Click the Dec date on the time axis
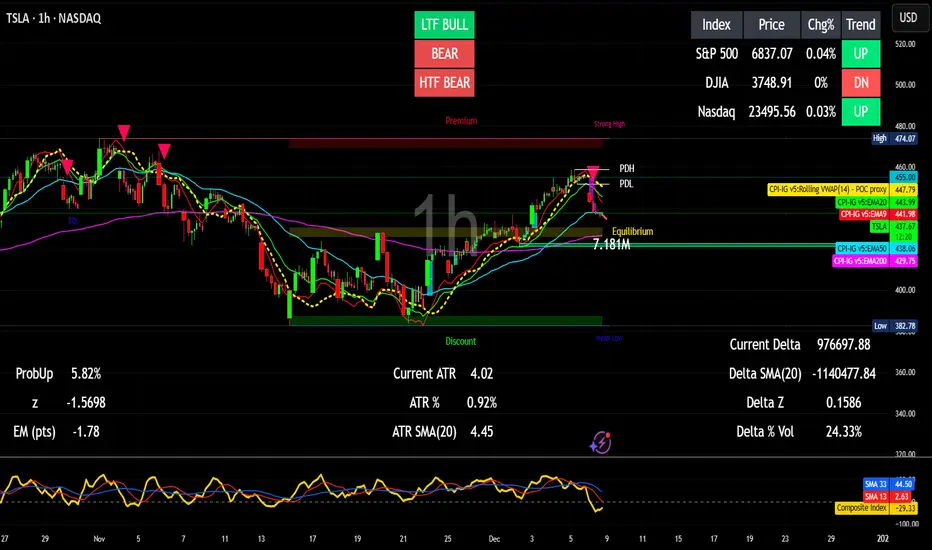 coord(494,539)
